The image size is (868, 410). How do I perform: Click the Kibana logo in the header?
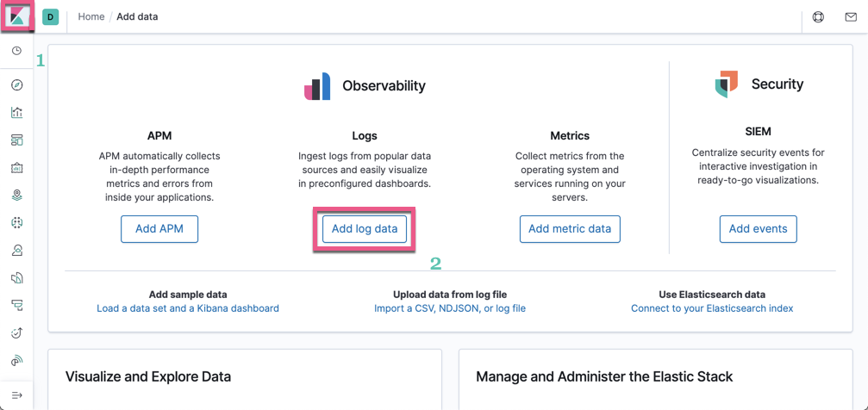click(x=16, y=16)
